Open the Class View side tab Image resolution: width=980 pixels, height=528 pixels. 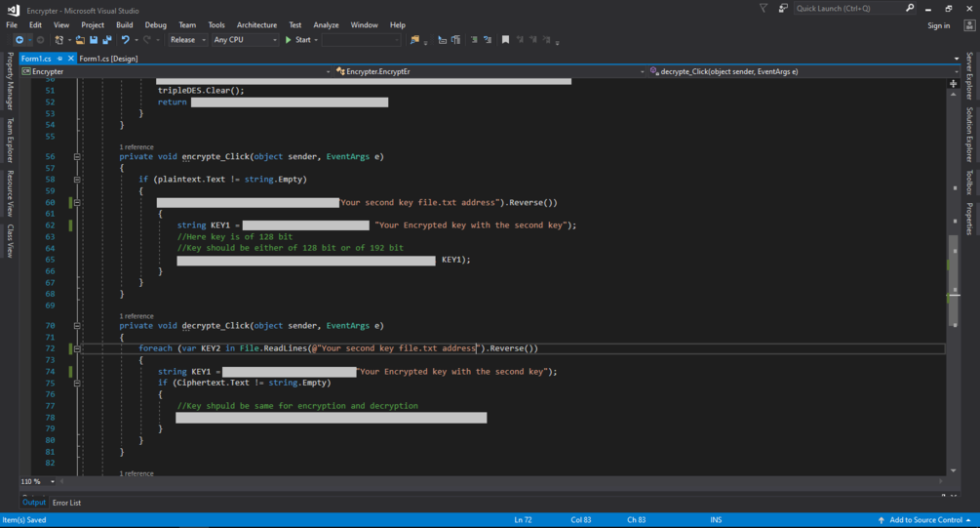click(x=10, y=241)
